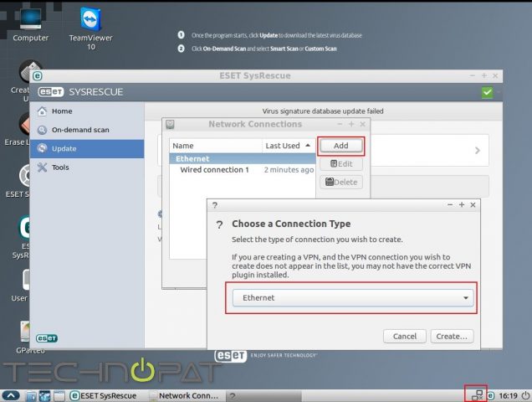Minimize the ESET SysRescue window

point(473,75)
